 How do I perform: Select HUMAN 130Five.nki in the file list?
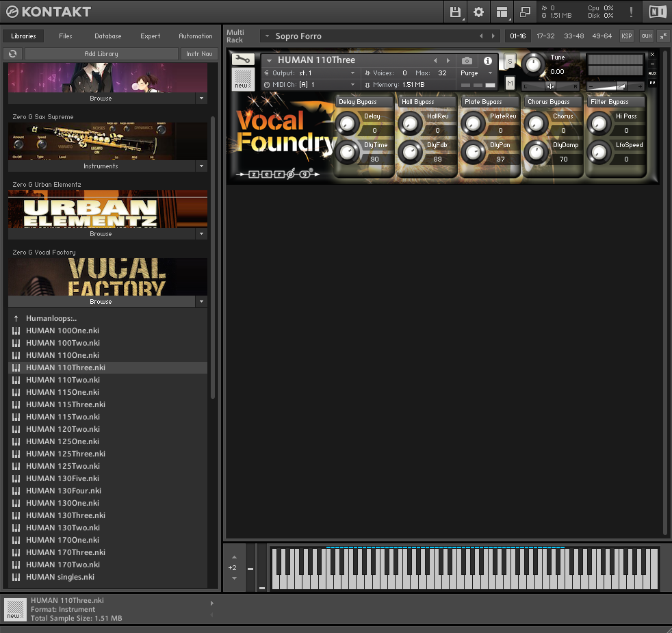pos(108,478)
